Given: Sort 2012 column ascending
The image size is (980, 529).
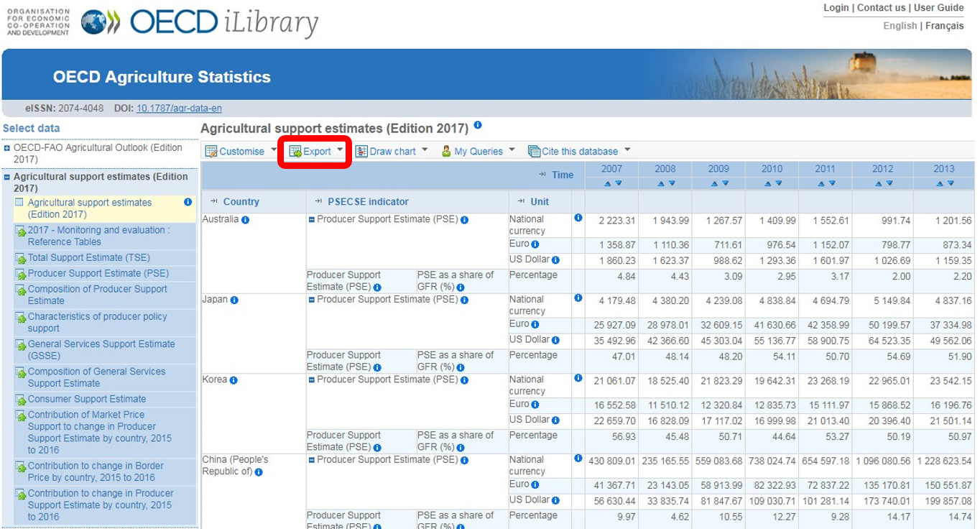Looking at the screenshot, I should point(877,184).
